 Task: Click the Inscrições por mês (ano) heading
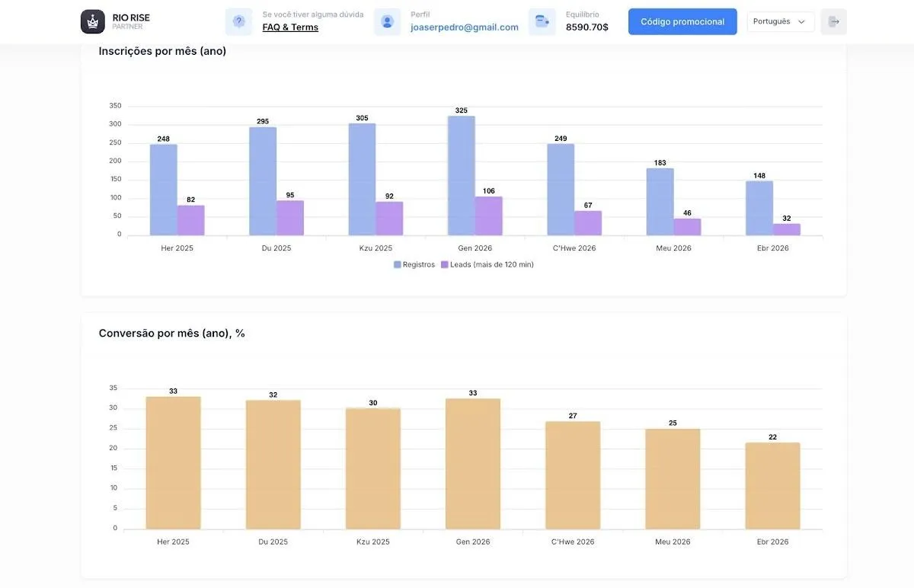(x=162, y=51)
